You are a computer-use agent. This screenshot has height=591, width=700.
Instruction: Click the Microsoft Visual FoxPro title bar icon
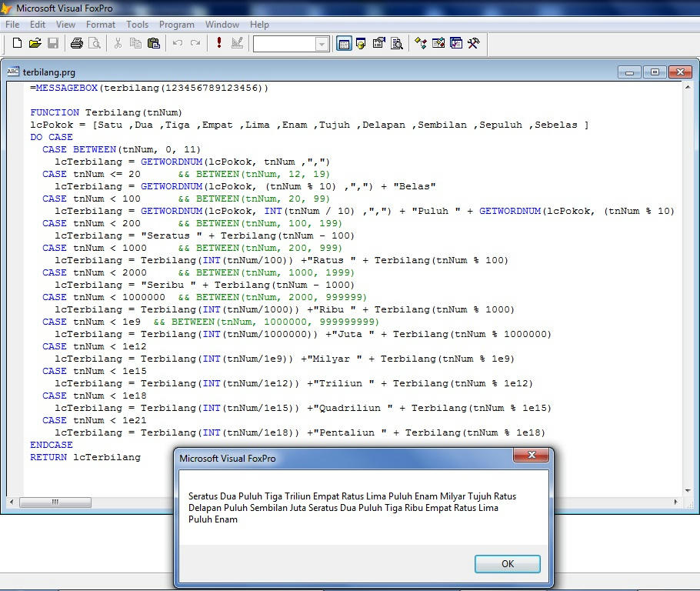pos(6,8)
